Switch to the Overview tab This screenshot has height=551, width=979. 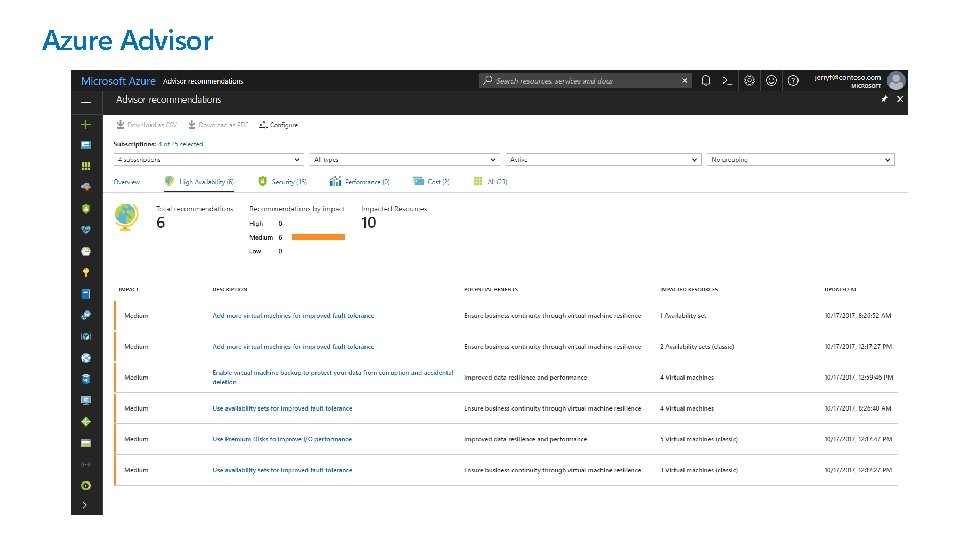(x=127, y=182)
